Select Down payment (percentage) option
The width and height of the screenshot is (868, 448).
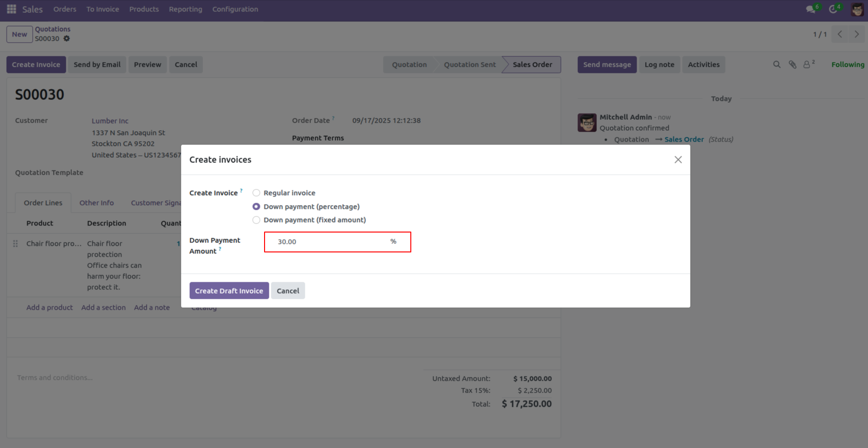(256, 206)
